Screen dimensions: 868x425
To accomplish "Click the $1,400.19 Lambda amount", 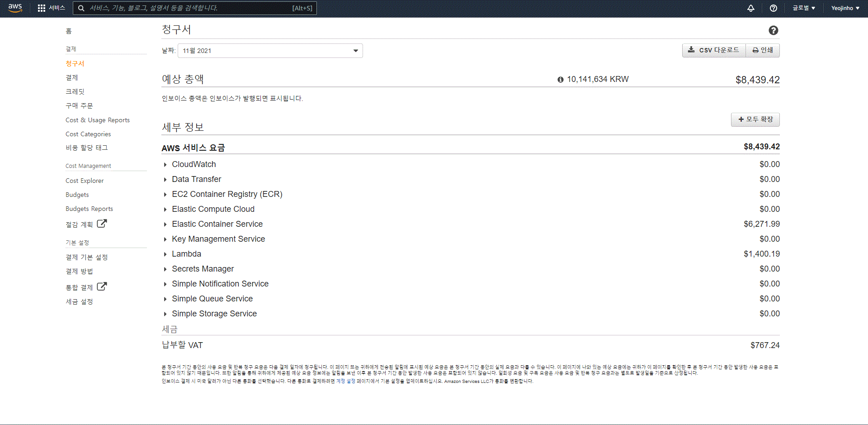I will click(762, 254).
